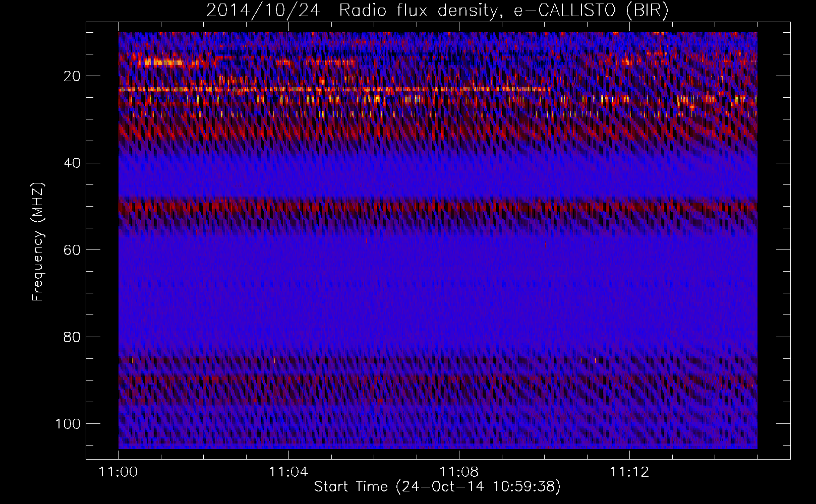Click the 'Frequency (MHZ)' axis label
This screenshot has height=504, width=816.
tap(38, 242)
